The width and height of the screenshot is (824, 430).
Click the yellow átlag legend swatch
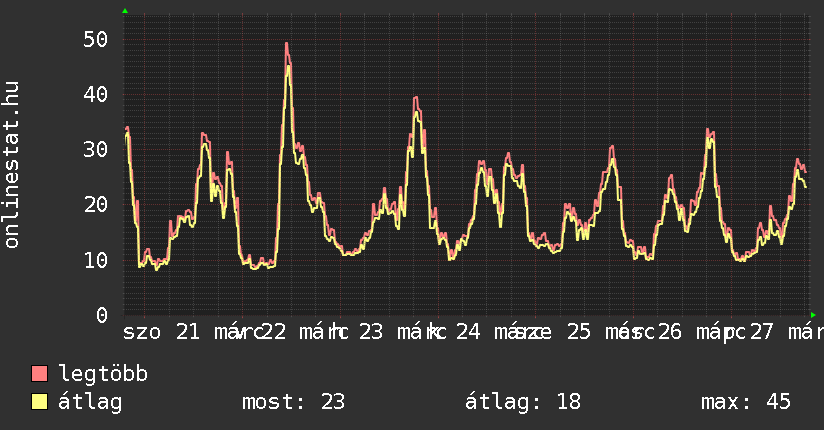[x=40, y=402]
